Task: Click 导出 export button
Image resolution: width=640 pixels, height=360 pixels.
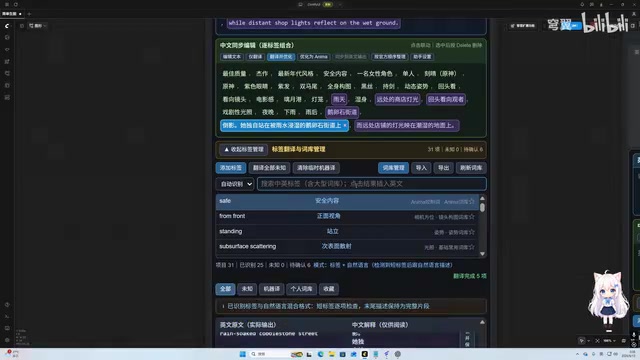Action: [x=443, y=168]
